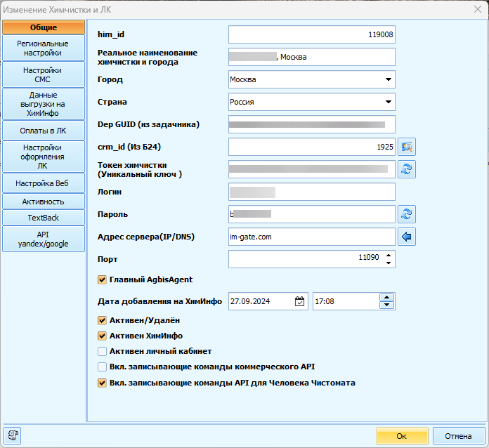Decrease the time value with down arrow
The height and width of the screenshot is (448, 489).
pos(387,305)
